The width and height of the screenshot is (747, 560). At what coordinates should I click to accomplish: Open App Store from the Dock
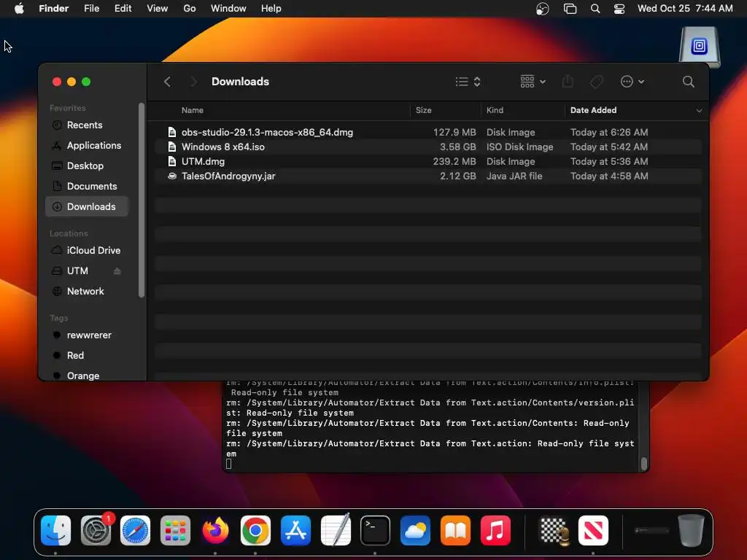point(295,530)
